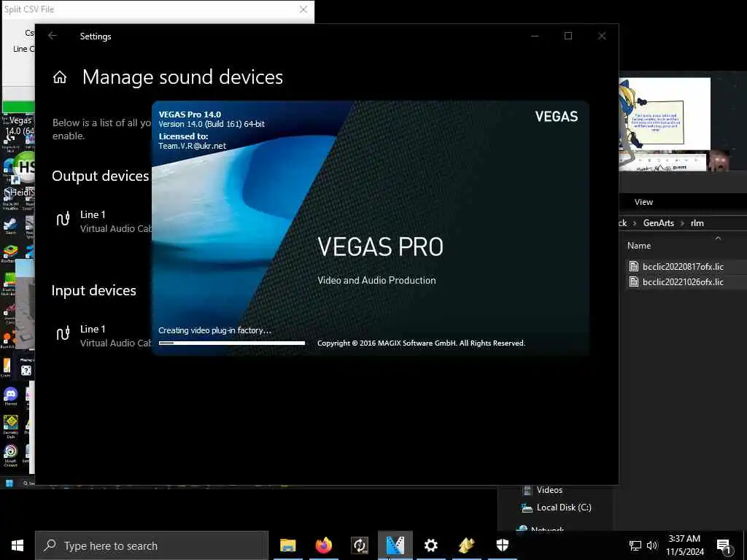Open the BlueStacks desktop shortcut

point(10,253)
